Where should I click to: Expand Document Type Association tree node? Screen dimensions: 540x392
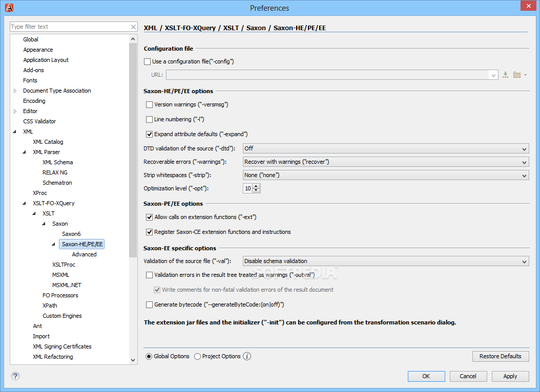coord(15,91)
